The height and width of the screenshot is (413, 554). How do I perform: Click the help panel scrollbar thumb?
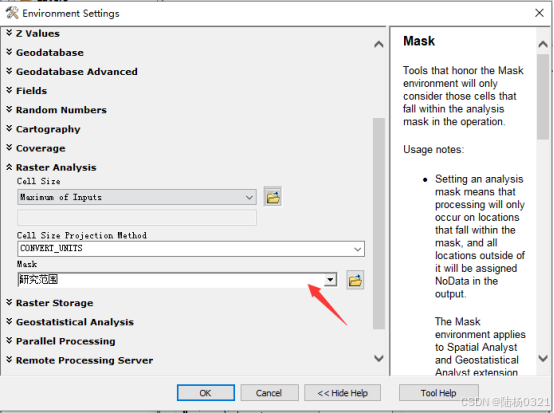tap(543, 97)
